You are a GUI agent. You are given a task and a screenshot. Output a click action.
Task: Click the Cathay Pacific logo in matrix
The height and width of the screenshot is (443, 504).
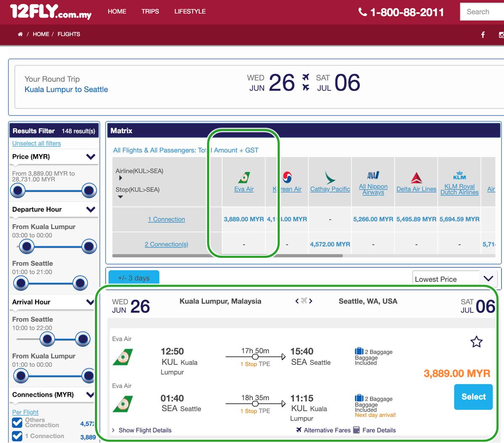coord(330,177)
